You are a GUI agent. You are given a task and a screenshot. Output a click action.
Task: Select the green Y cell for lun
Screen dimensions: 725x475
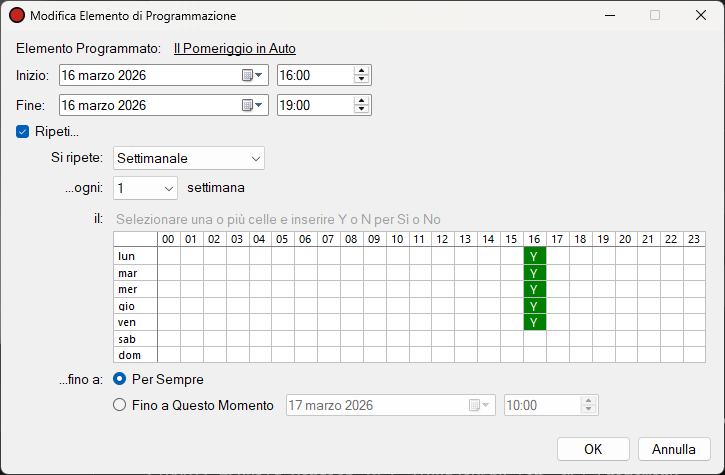click(535, 256)
